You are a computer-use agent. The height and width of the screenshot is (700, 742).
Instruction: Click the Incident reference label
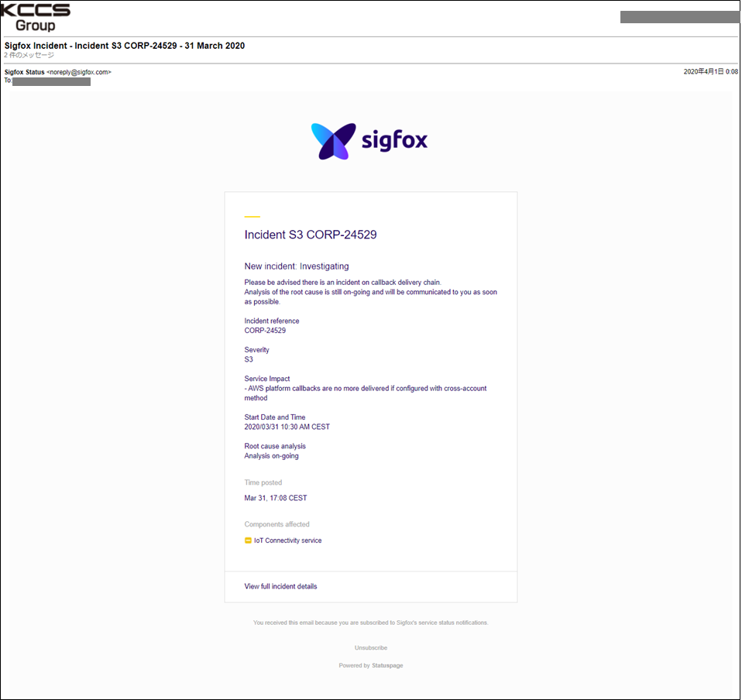click(272, 321)
